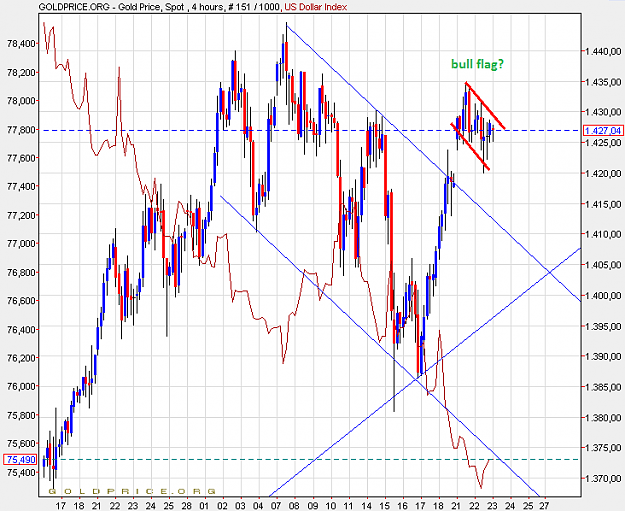Image resolution: width=625 pixels, height=511 pixels.
Task: Click the upper red bull flag trendline
Action: point(485,106)
